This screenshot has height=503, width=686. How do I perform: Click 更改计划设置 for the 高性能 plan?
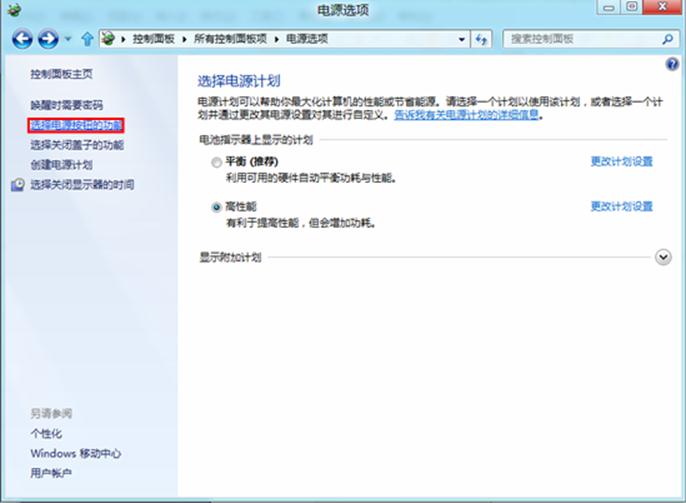coord(622,206)
